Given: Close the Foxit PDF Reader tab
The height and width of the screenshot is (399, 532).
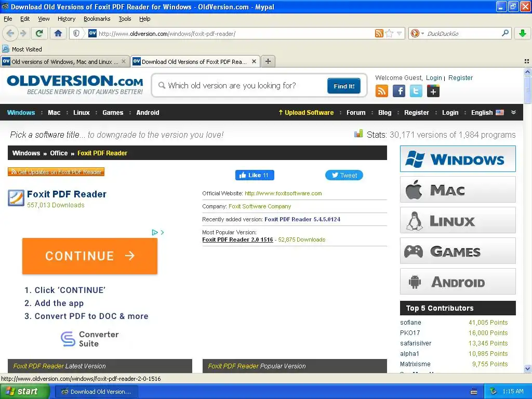Looking at the screenshot, I should [x=254, y=61].
